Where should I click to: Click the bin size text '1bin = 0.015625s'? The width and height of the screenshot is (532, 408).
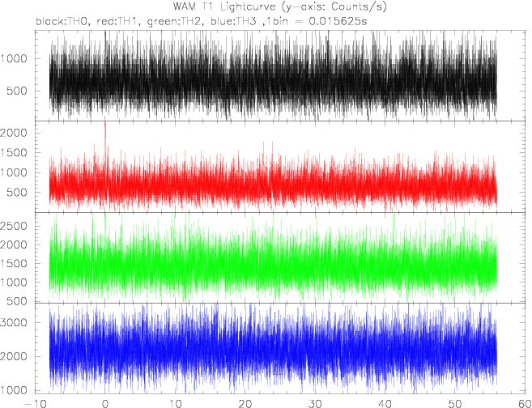coord(317,22)
